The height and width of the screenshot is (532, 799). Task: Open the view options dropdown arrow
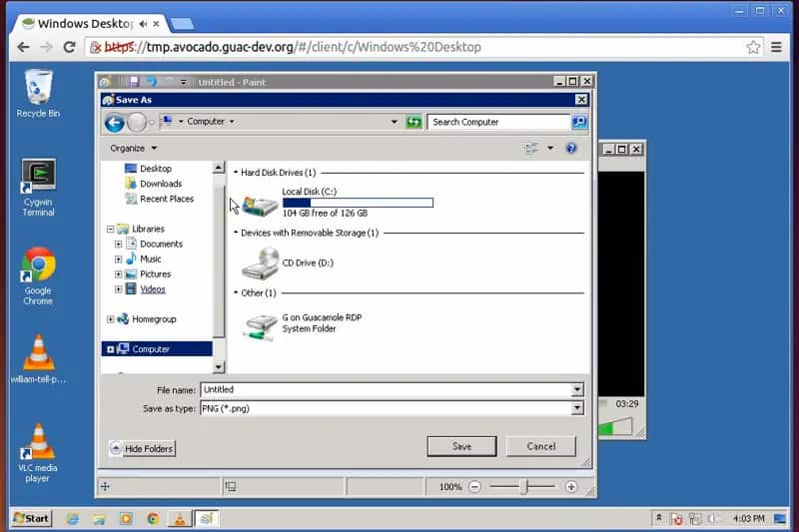[x=550, y=148]
